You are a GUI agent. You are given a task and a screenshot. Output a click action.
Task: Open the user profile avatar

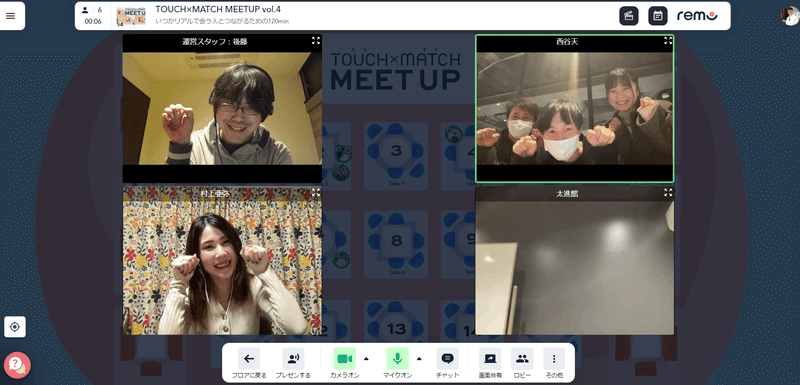pyautogui.click(x=790, y=16)
